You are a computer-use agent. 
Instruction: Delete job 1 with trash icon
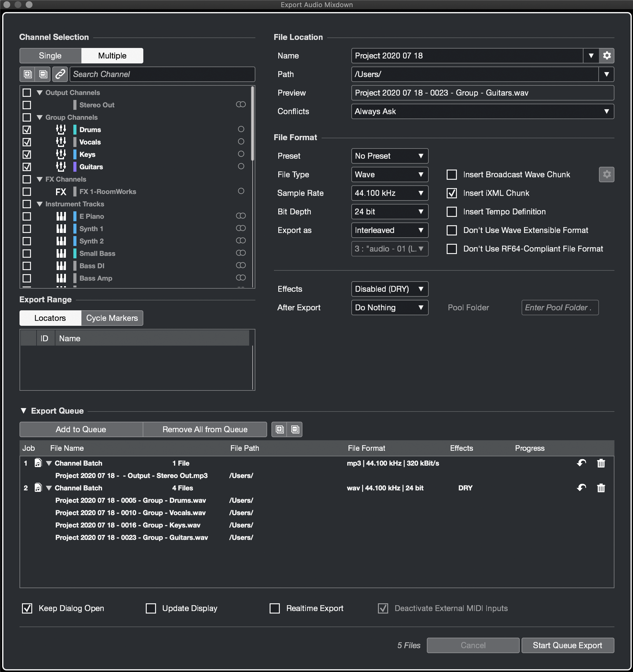point(601,463)
